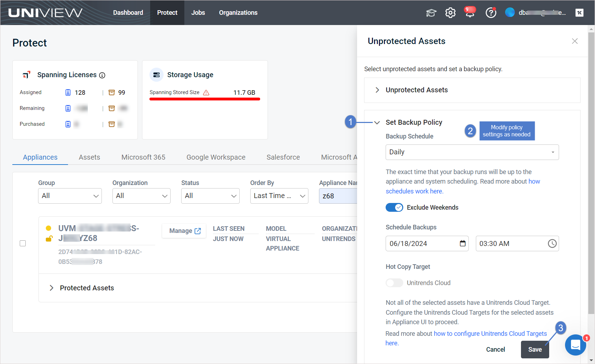Image resolution: width=595 pixels, height=364 pixels.
Task: Check the UVM appliance checkbox
Action: coord(23,243)
